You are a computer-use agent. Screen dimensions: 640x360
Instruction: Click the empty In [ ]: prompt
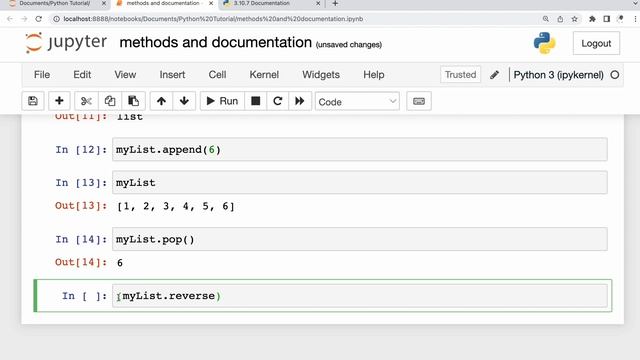click(84, 296)
